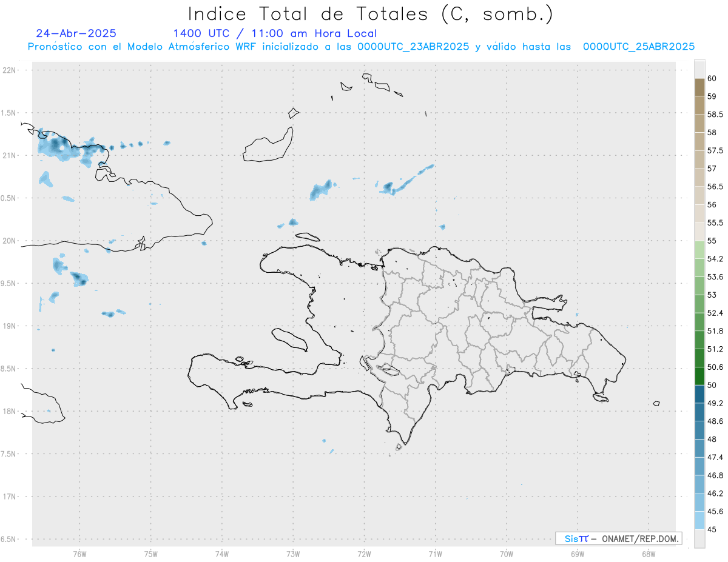Click colorbar value '60'
The width and height of the screenshot is (728, 562).
[x=712, y=78]
